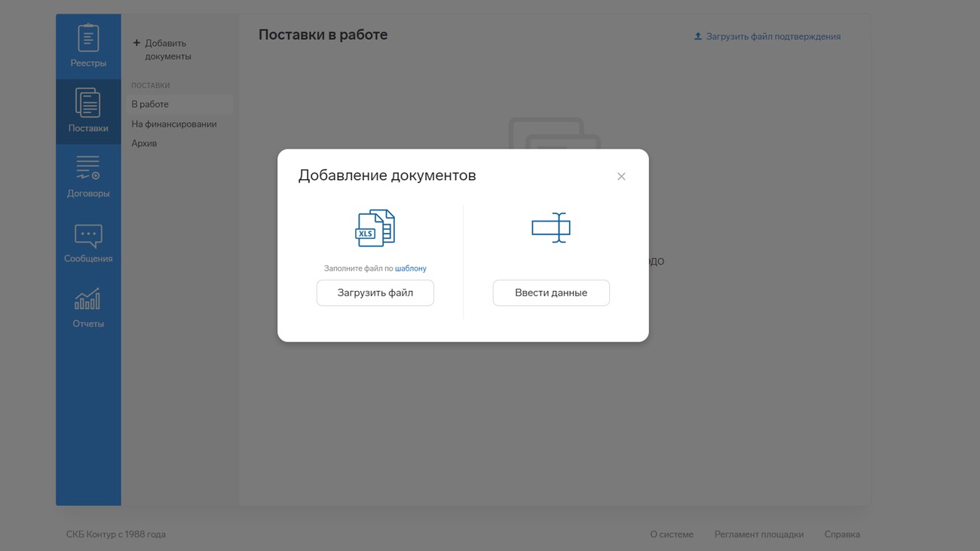Open the О системе footer link

click(672, 534)
